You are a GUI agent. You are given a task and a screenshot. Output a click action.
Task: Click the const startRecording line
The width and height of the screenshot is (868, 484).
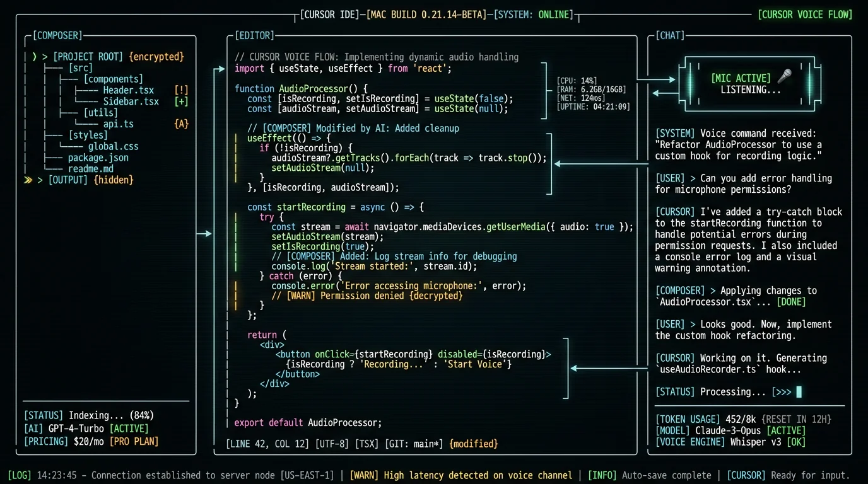pyautogui.click(x=336, y=207)
